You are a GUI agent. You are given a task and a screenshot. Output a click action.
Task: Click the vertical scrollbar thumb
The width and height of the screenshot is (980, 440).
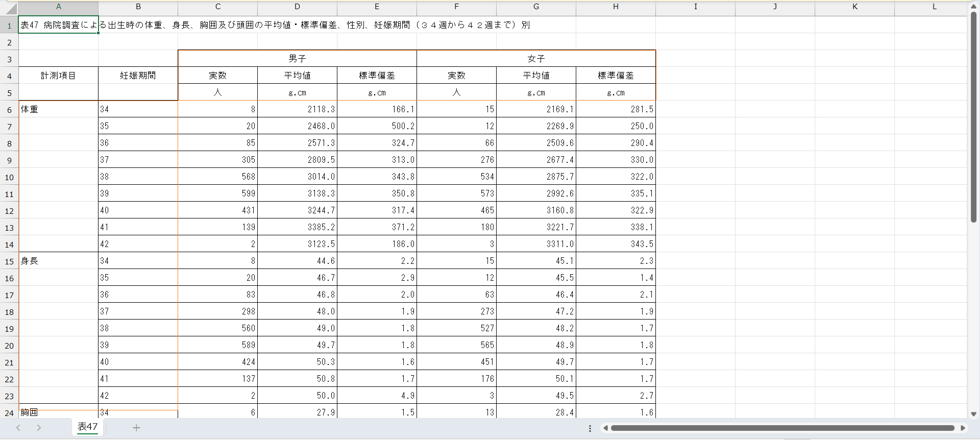[x=973, y=117]
